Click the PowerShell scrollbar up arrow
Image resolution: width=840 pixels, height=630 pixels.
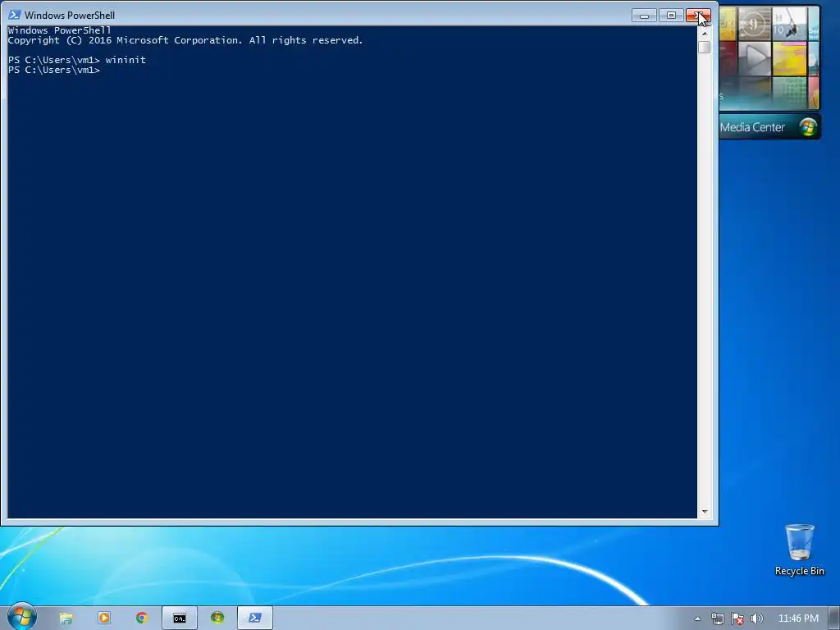coord(705,33)
